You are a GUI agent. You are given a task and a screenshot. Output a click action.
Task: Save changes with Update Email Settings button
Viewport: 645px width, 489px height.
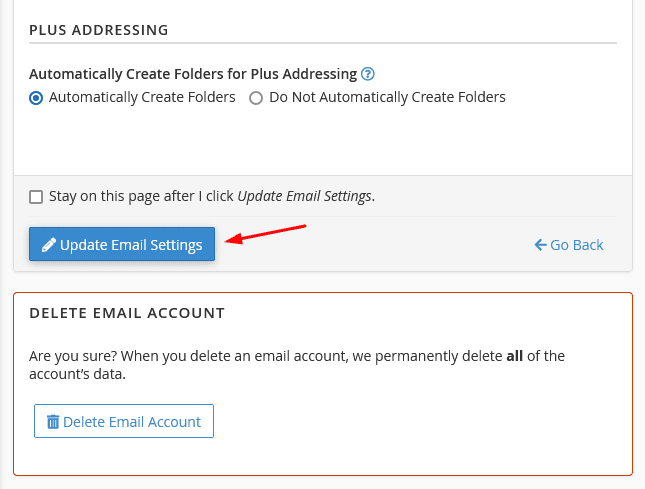[122, 244]
